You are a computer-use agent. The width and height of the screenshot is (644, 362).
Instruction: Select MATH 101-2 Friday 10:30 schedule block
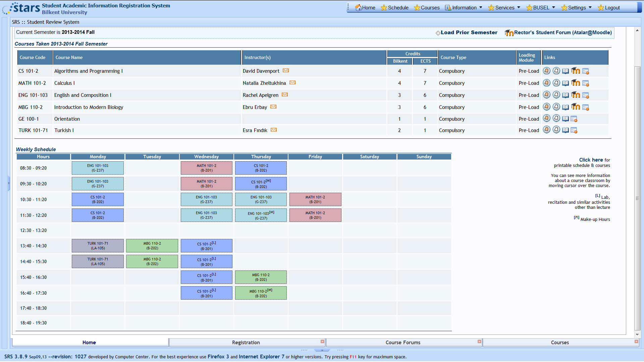click(315, 199)
